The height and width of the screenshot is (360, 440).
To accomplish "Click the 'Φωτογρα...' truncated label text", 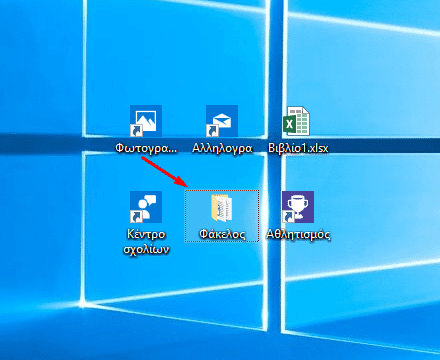I will (x=146, y=148).
